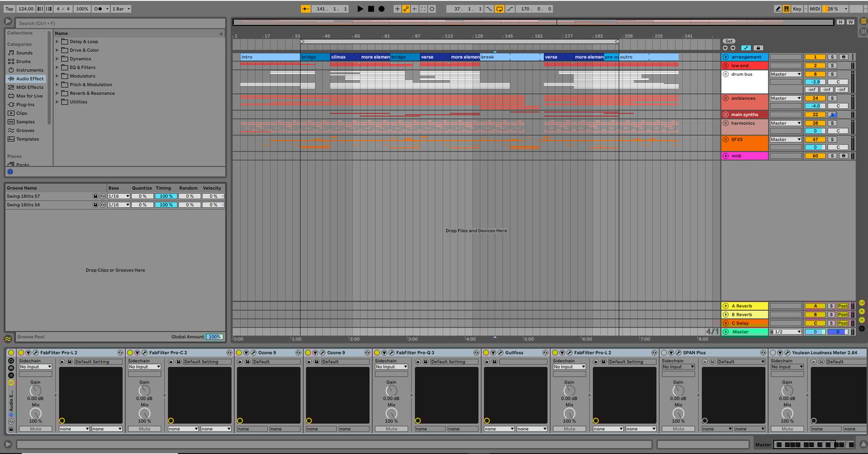Click the Set locator button
This screenshot has width=868, height=454.
click(x=729, y=41)
